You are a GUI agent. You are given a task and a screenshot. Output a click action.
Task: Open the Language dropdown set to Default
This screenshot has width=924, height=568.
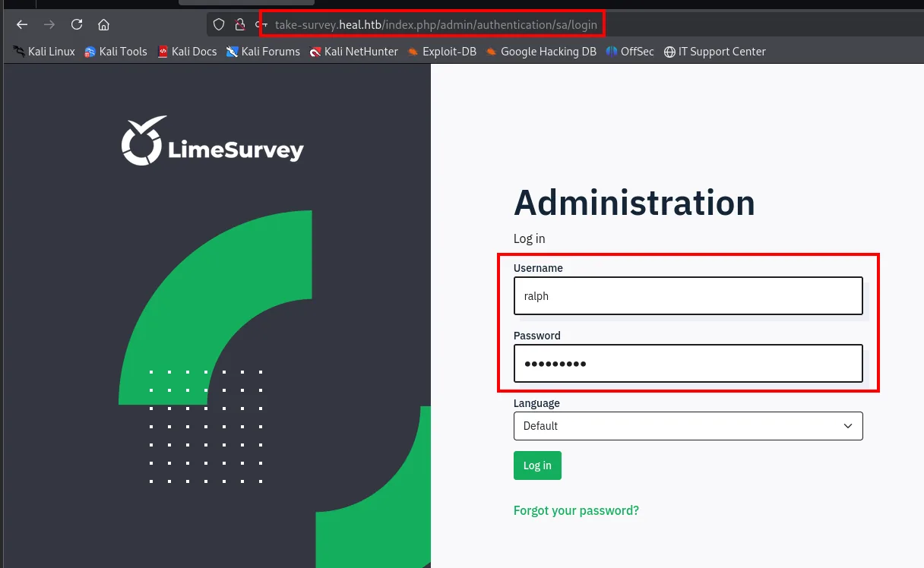pyautogui.click(x=688, y=426)
